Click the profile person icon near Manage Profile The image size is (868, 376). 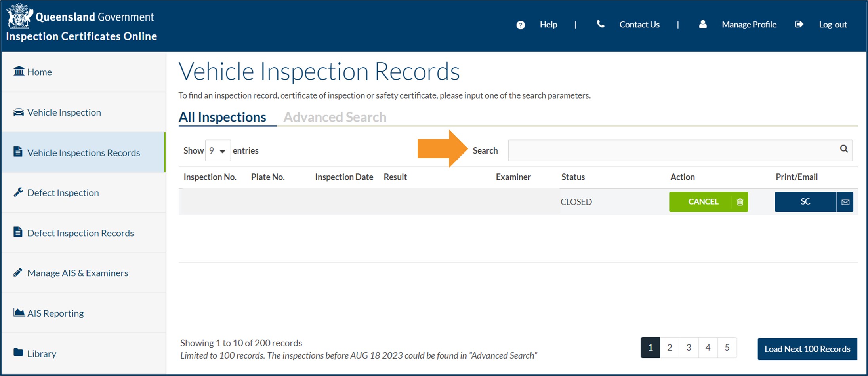click(703, 24)
